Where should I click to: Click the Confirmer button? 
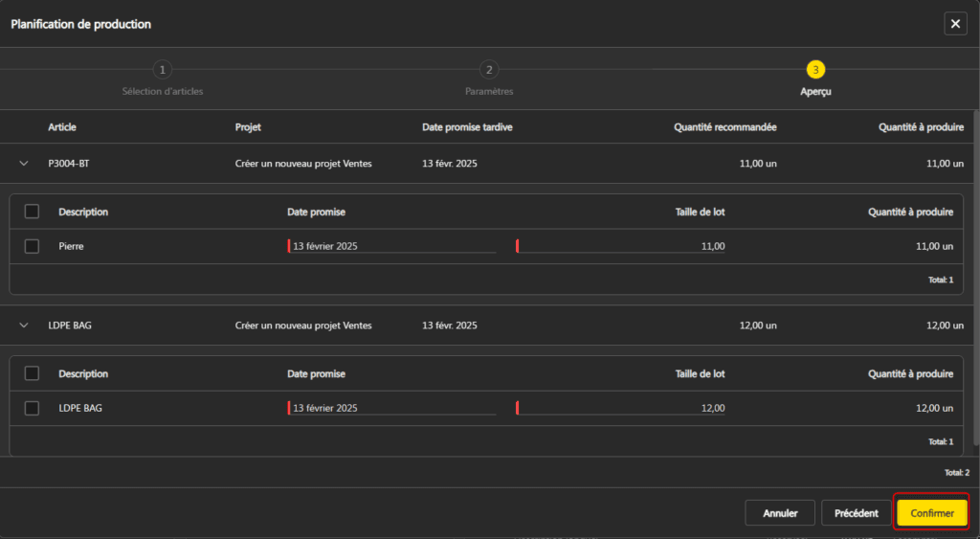(x=931, y=513)
